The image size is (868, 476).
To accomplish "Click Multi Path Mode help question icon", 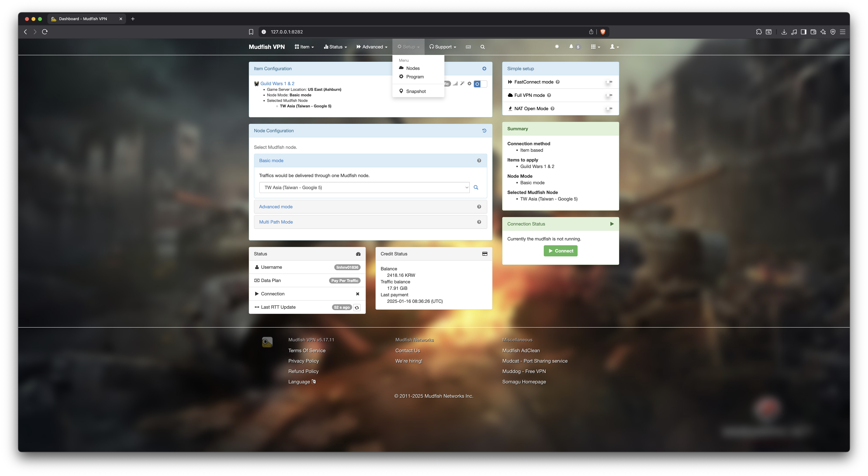I will tap(479, 222).
